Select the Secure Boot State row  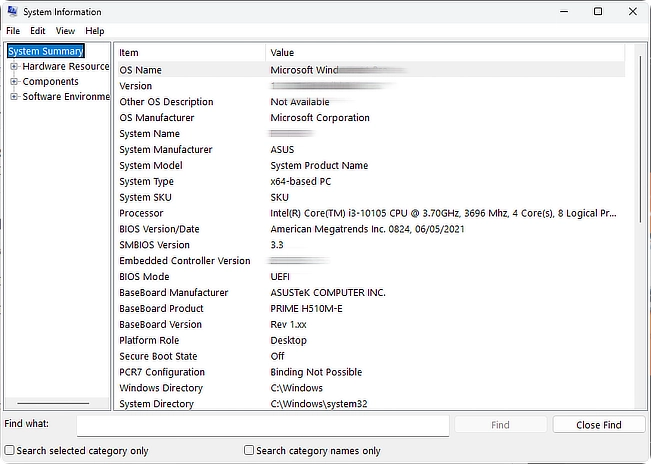tap(371, 356)
